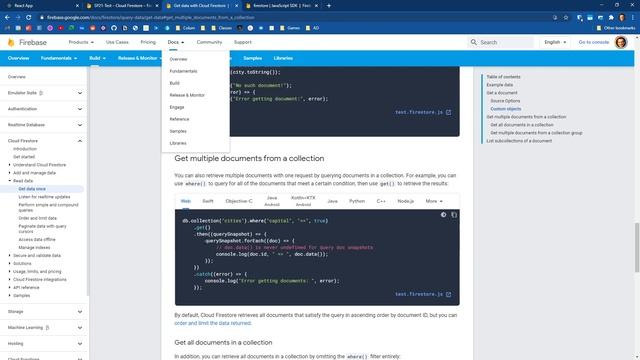Open Paginate data with query cursors in the sidebar
Screen dimensions: 640x360
coord(42,229)
